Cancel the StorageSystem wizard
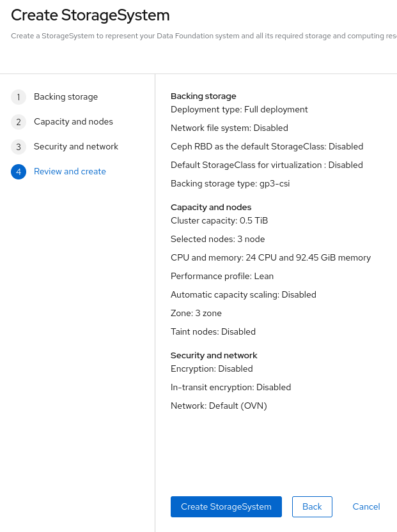The width and height of the screenshot is (397, 532). tap(366, 506)
